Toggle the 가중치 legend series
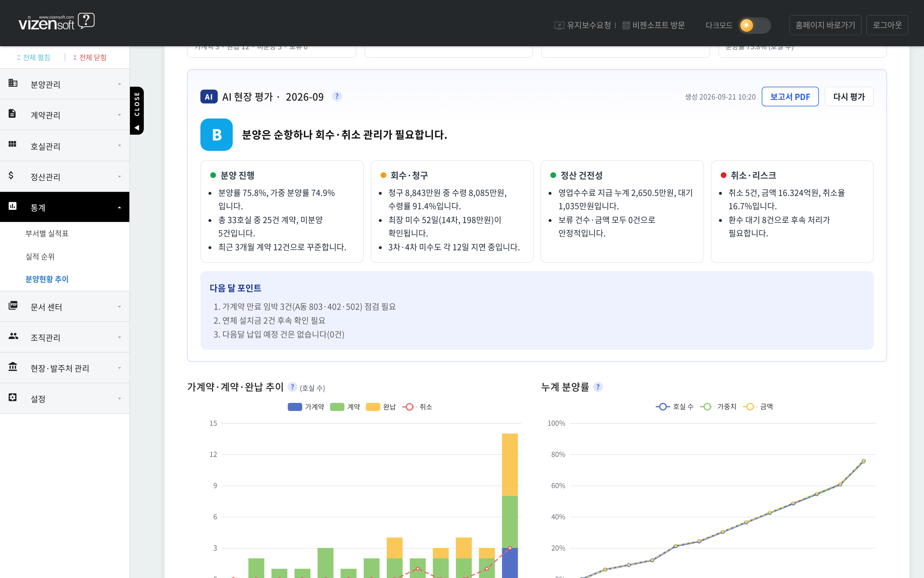This screenshot has height=578, width=924. (718, 407)
